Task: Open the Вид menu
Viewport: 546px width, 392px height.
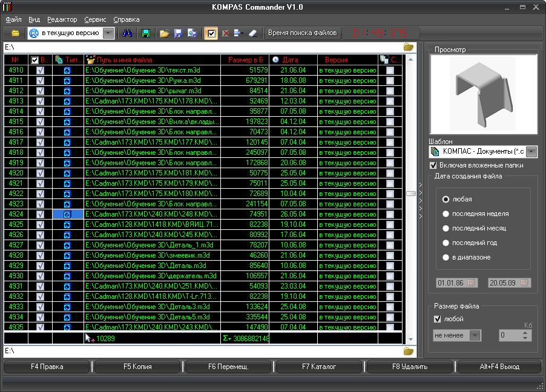Action: [34, 20]
